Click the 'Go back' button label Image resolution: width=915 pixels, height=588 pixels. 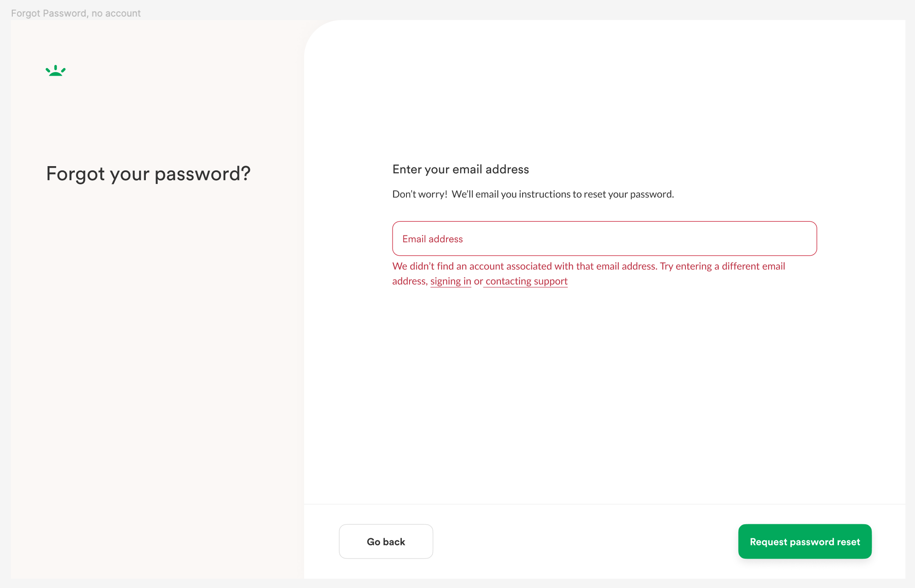point(386,542)
